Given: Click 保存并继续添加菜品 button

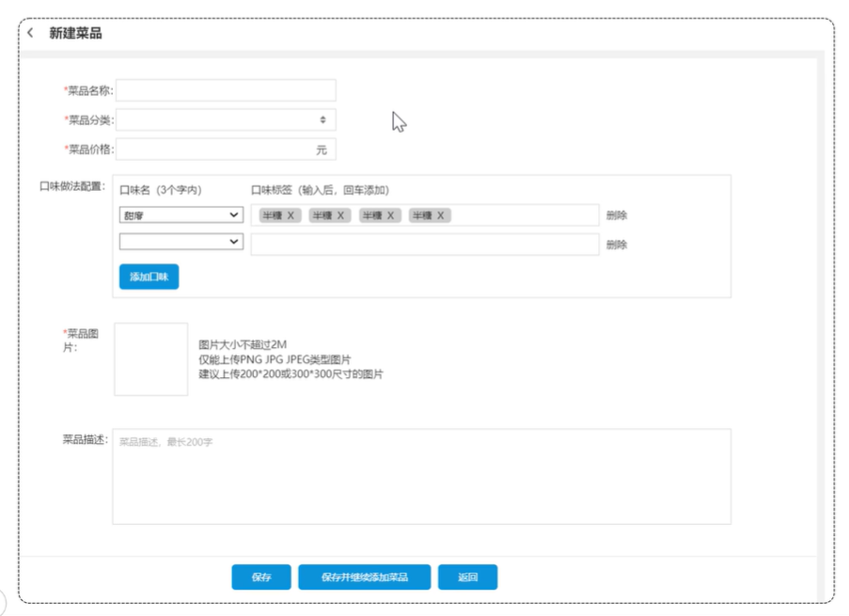Looking at the screenshot, I should coord(364,577).
